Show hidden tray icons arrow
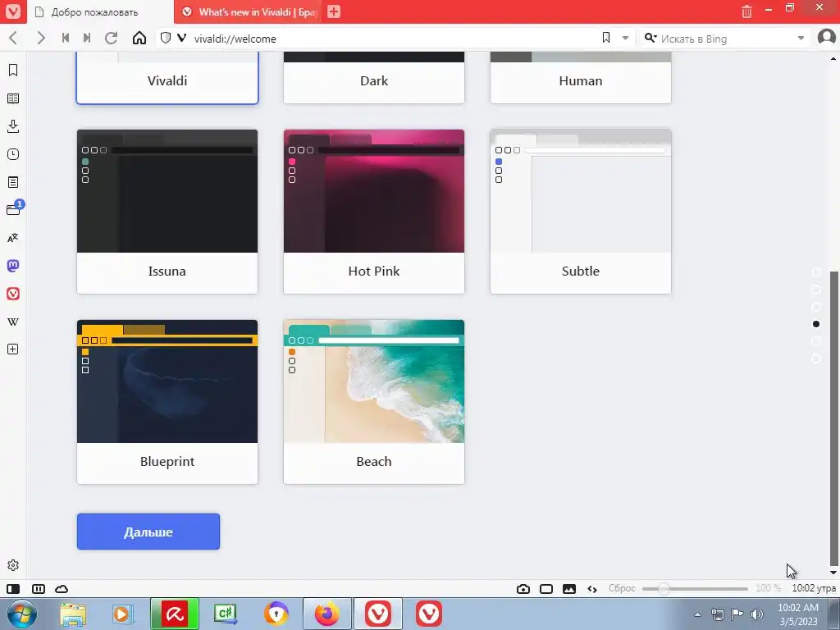Viewport: 840px width, 630px height. coord(697,614)
